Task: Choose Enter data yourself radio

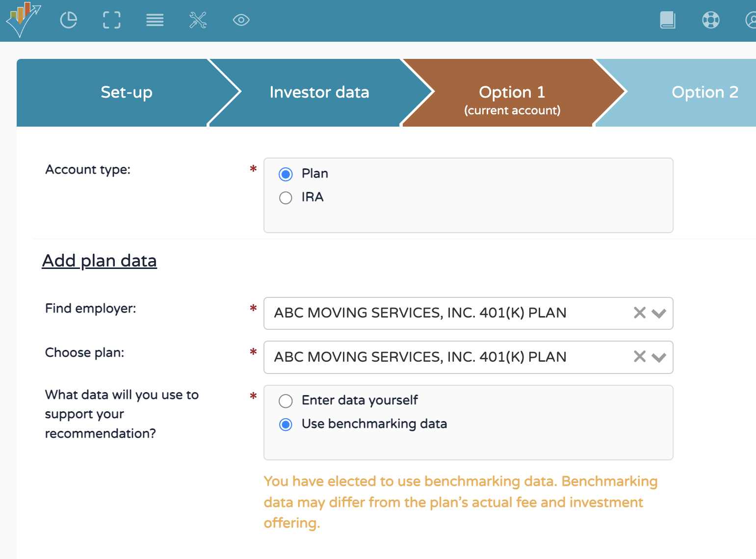Action: 286,401
